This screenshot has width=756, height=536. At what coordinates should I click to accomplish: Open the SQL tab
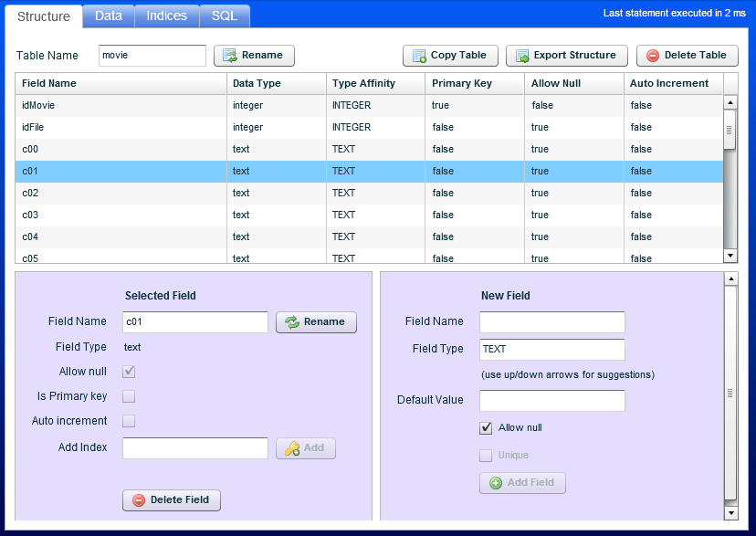click(x=225, y=16)
